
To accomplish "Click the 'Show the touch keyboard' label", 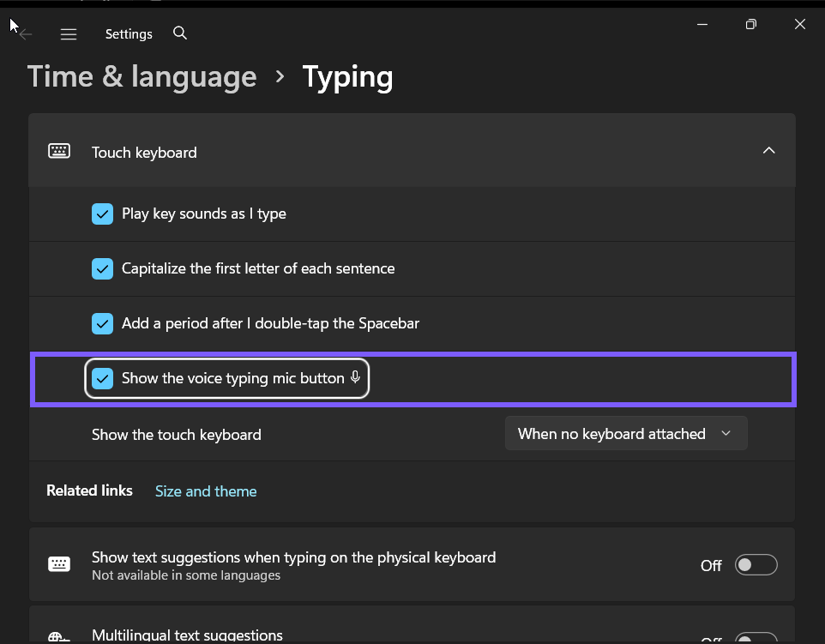I will coord(177,435).
